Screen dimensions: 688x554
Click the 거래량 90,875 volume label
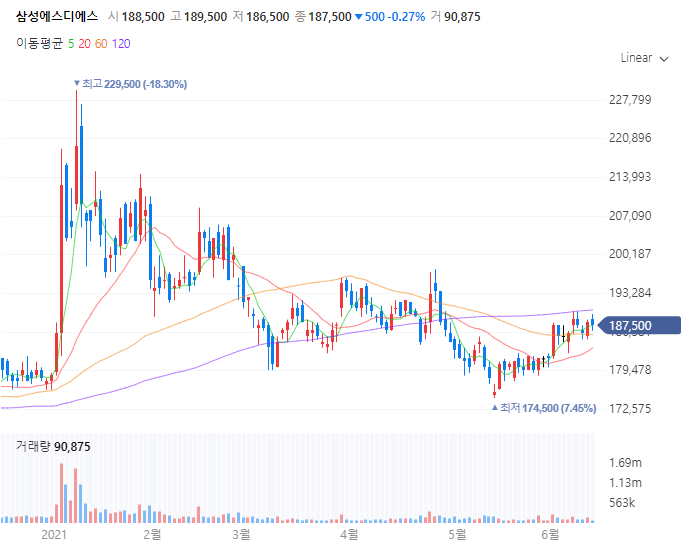click(53, 447)
